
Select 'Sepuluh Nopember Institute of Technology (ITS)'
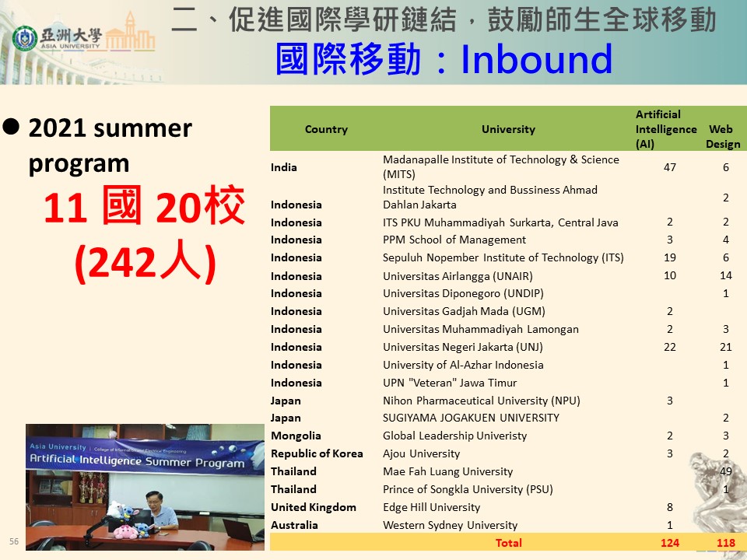click(x=503, y=257)
